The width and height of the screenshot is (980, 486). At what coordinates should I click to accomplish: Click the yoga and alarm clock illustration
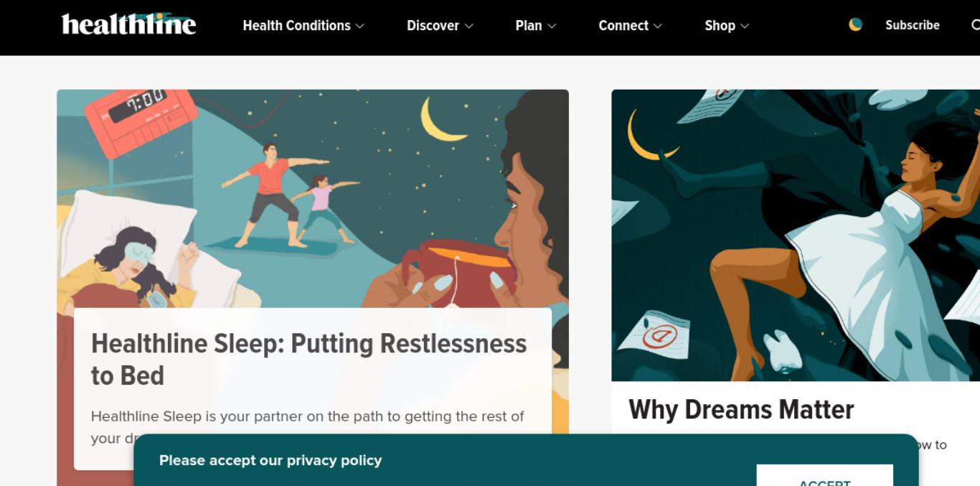(x=313, y=198)
